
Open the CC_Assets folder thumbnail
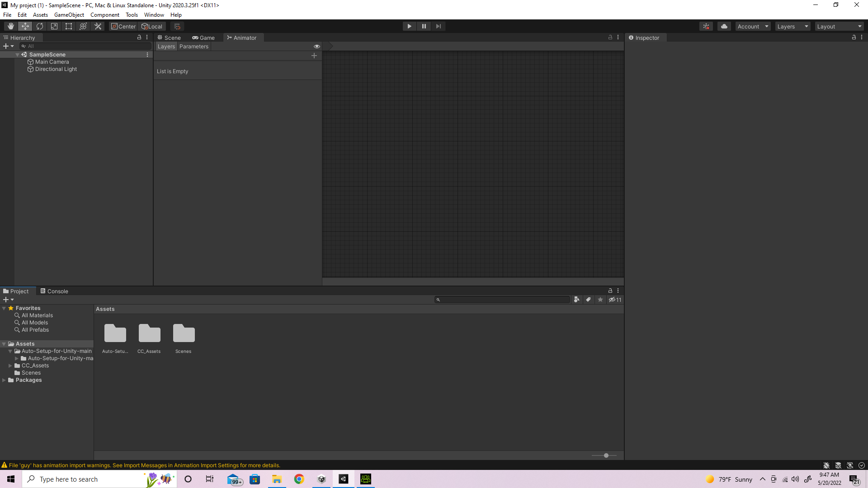point(149,338)
